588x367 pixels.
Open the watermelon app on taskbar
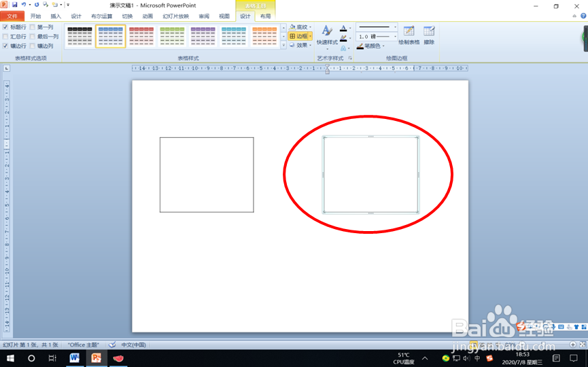point(118,358)
